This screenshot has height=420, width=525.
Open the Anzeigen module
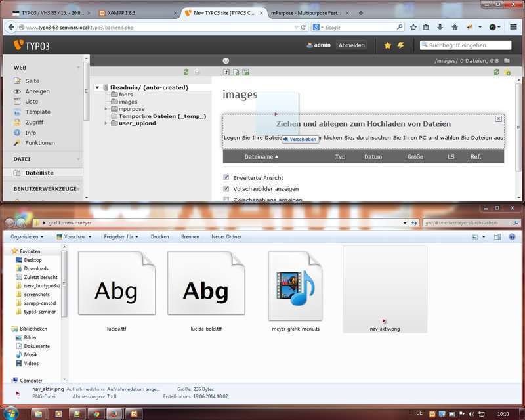(x=37, y=91)
